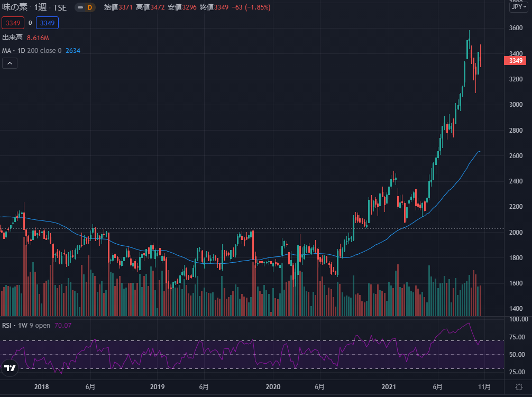Screen dimensions: 532x397
Task: Click the 始値3371 open value
Action: pos(118,7)
